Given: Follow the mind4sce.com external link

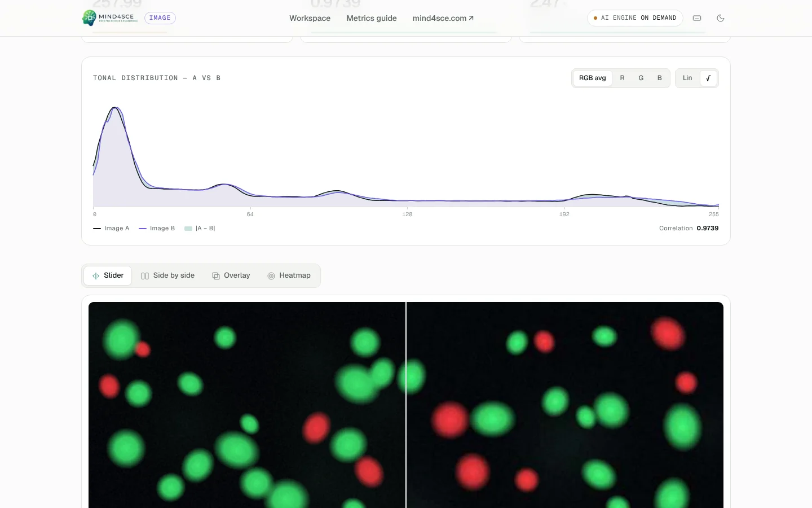Looking at the screenshot, I should (x=443, y=18).
